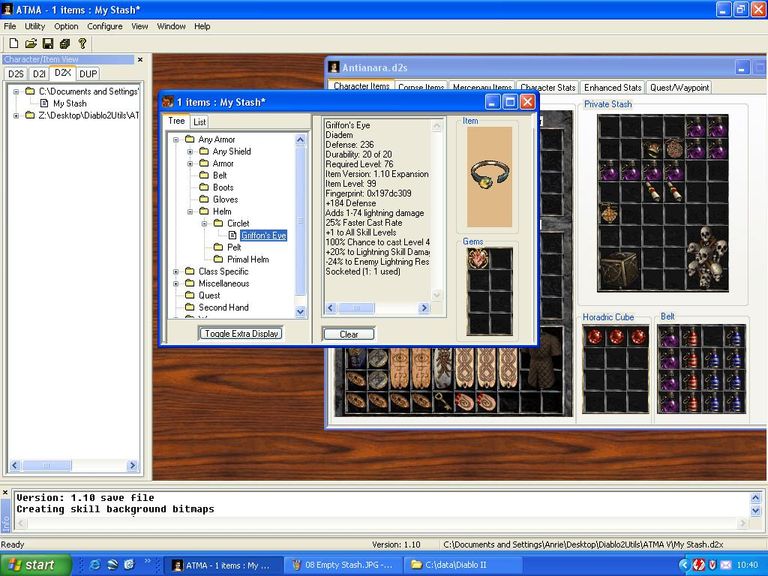Expand the Armor tree node

point(191,164)
